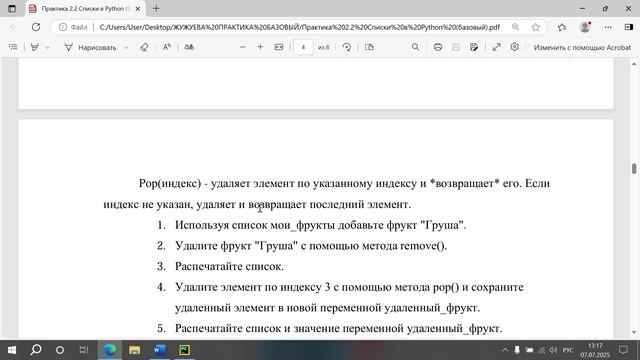640x360 pixels.
Task: Click Изменить с помощью Acrobat
Action: [x=582, y=47]
